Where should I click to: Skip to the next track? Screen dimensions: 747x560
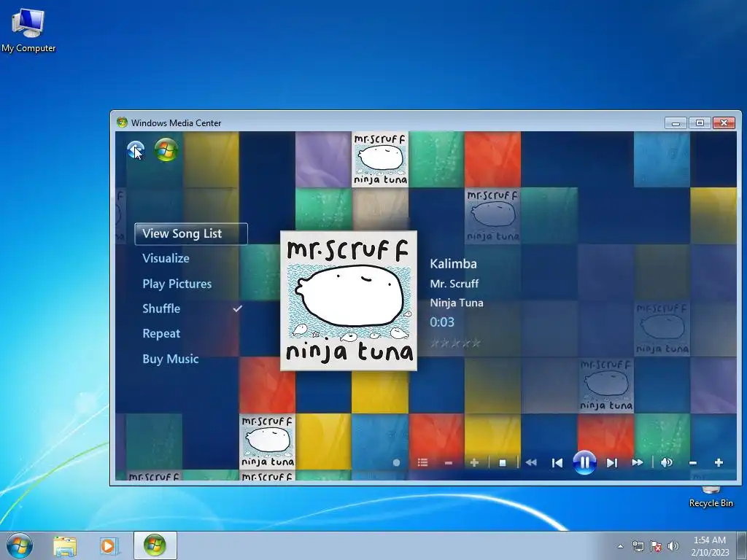[x=612, y=463]
